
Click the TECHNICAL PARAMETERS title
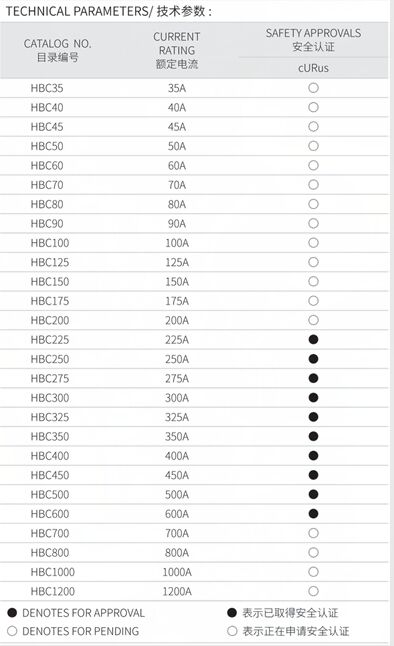pyautogui.click(x=78, y=11)
